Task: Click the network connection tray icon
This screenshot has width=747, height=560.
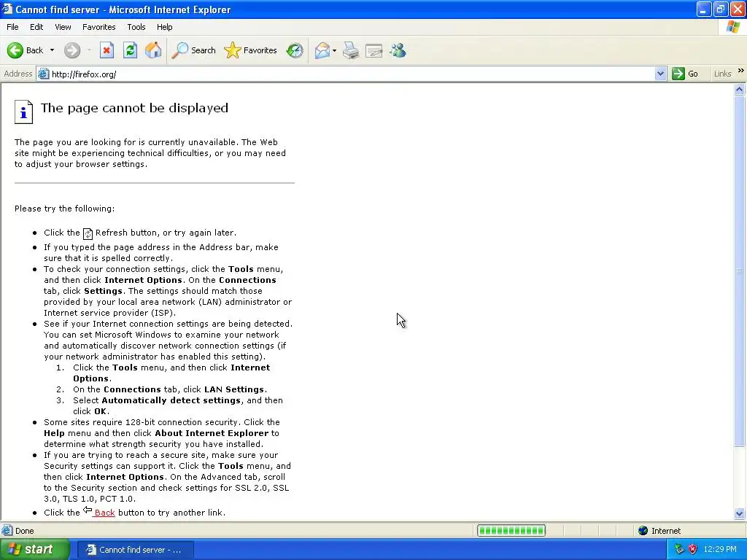Action: (679, 549)
